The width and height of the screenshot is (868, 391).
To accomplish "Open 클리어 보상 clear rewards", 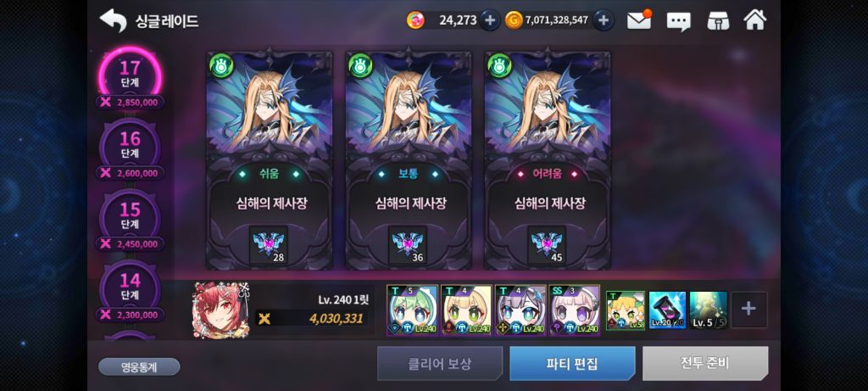I will (x=440, y=364).
